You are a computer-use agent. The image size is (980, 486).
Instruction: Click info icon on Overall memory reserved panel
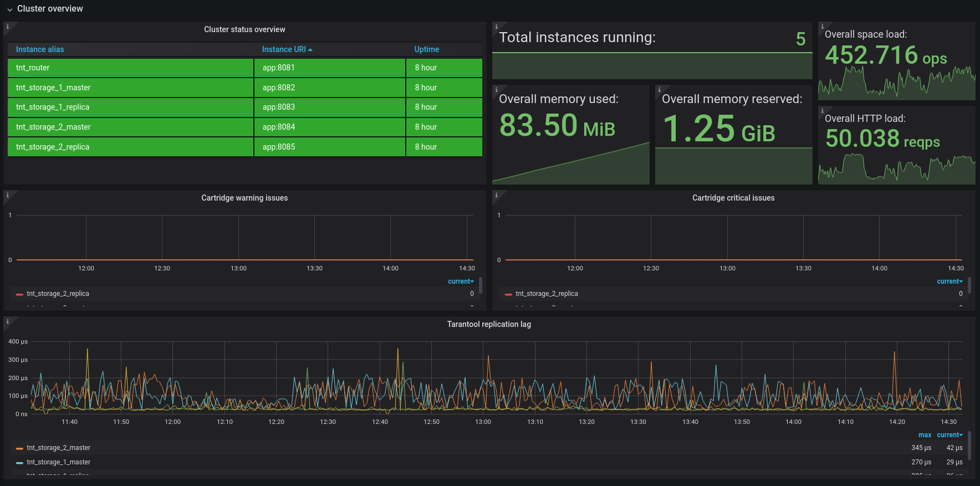(659, 90)
